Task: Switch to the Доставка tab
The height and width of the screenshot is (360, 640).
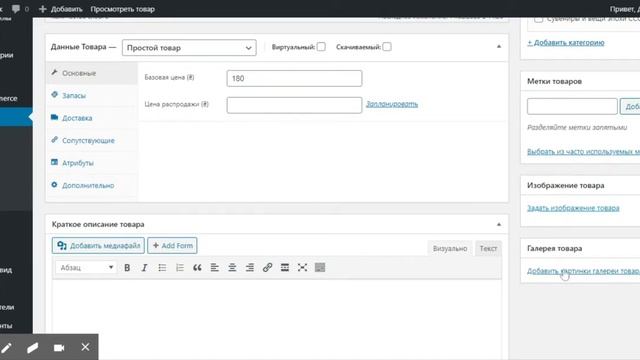Action: [x=92, y=118]
